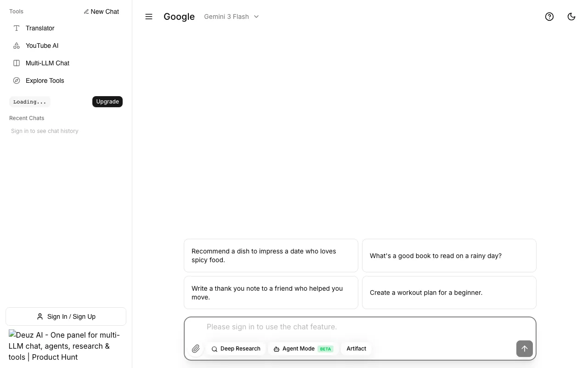Switch to dark mode with moon icon
588x368 pixels.
[571, 17]
